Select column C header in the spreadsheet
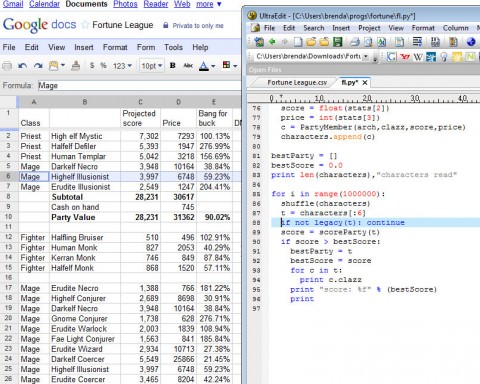Screen dimensions: 480x384 pos(140,102)
